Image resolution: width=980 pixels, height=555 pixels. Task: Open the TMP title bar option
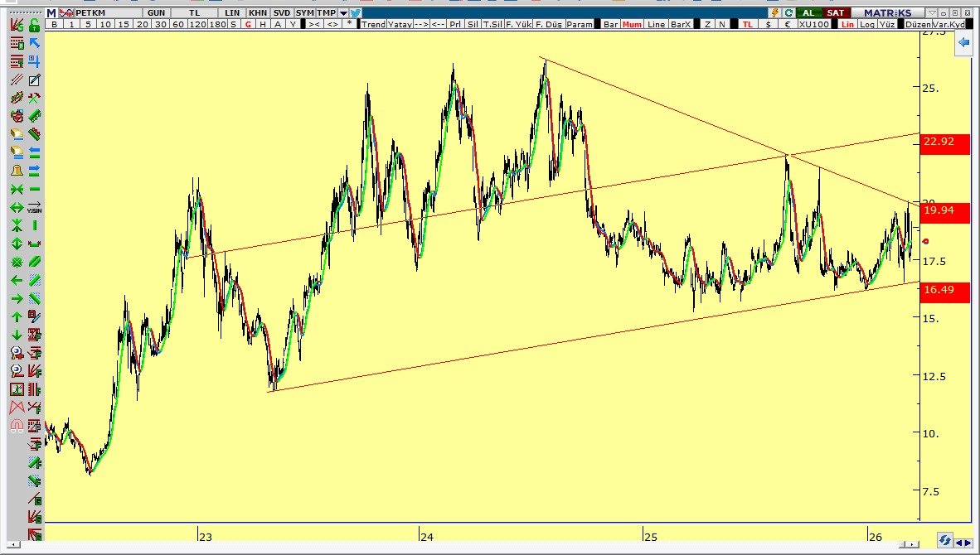click(x=326, y=12)
